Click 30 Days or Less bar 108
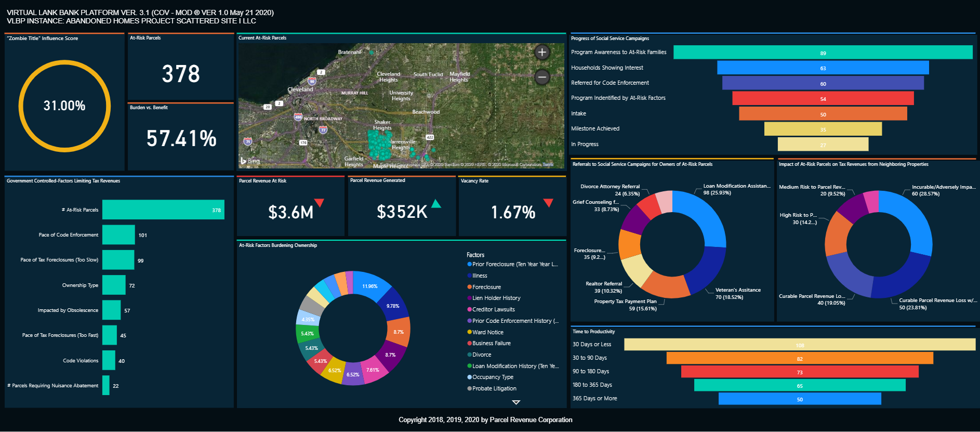The width and height of the screenshot is (980, 432). pos(800,345)
